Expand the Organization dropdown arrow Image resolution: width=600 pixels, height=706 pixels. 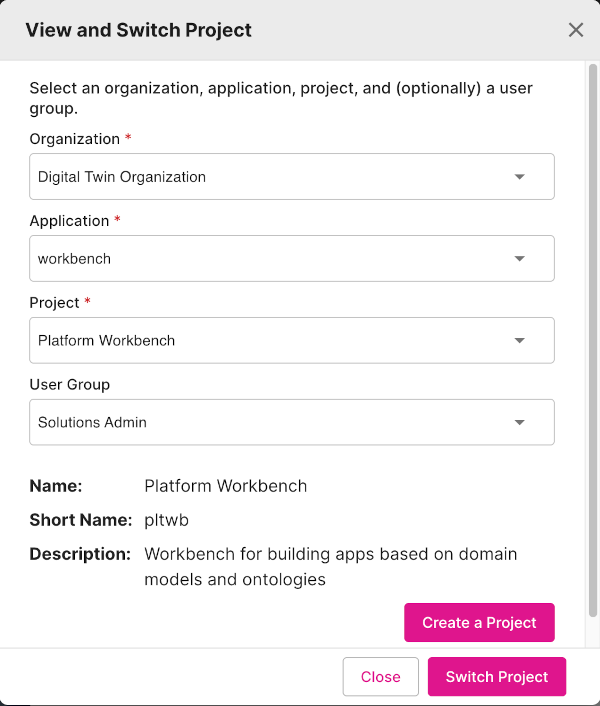519,177
